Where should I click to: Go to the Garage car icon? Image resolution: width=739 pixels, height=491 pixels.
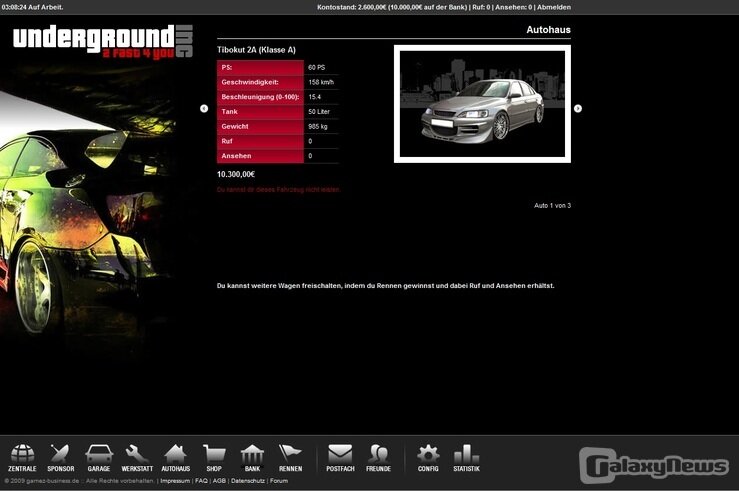(99, 458)
